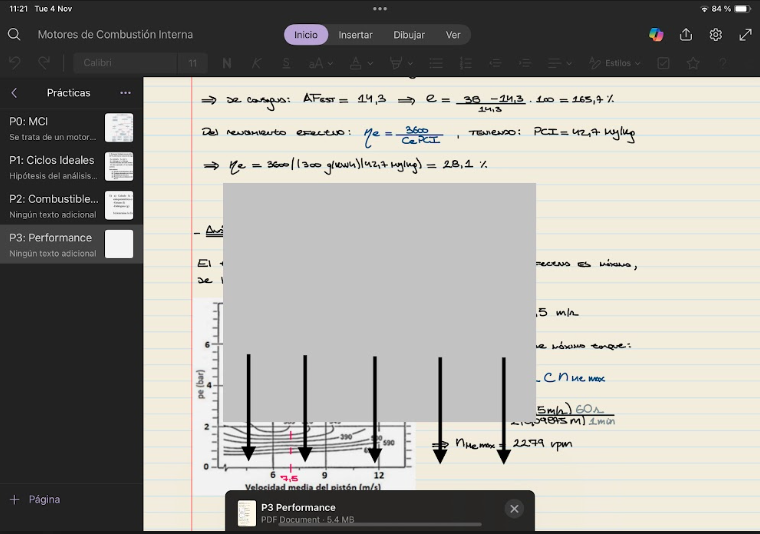
Task: Select page P3: Performance
Action: (71, 244)
